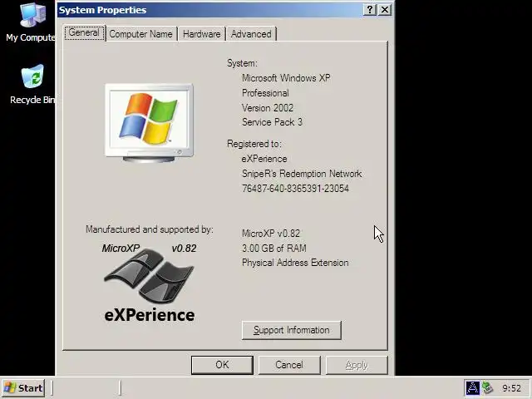This screenshot has height=399, width=532.
Task: Click the 'Professional' edition text
Action: 265,93
